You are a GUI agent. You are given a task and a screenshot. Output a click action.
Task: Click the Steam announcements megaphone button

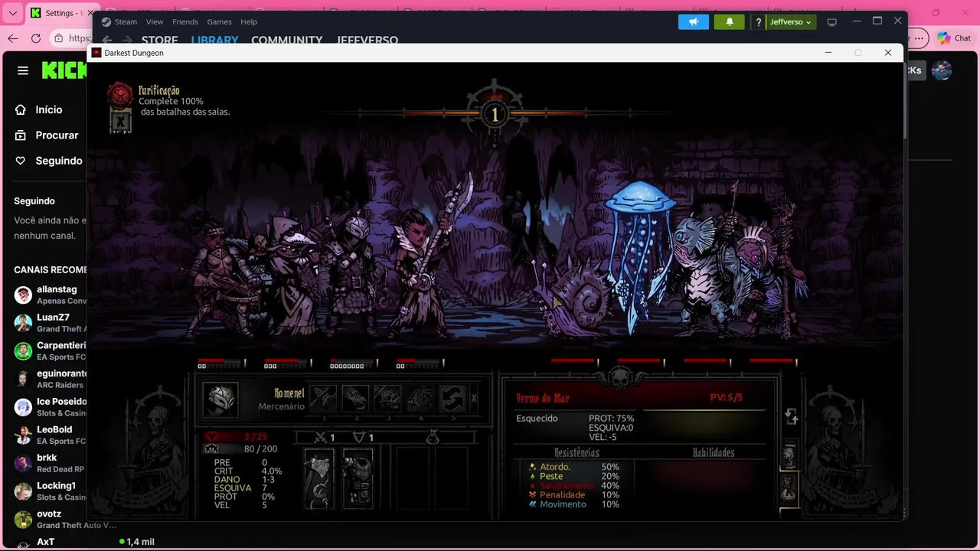[x=694, y=21]
